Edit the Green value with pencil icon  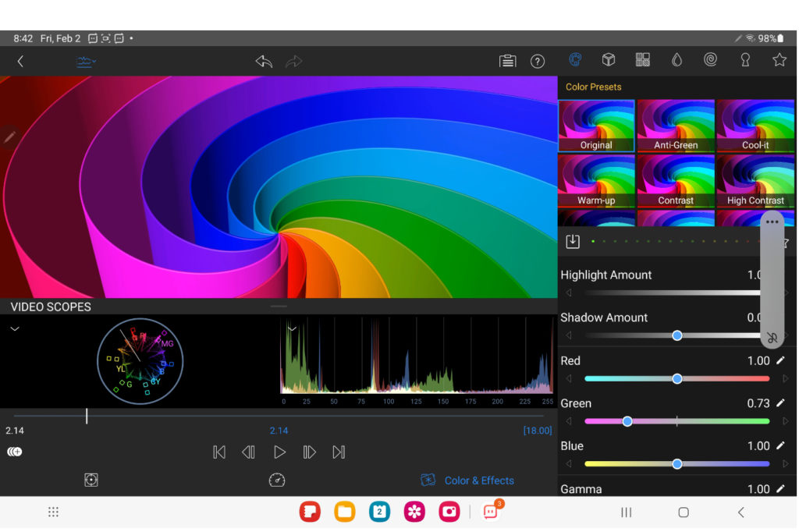click(x=780, y=403)
